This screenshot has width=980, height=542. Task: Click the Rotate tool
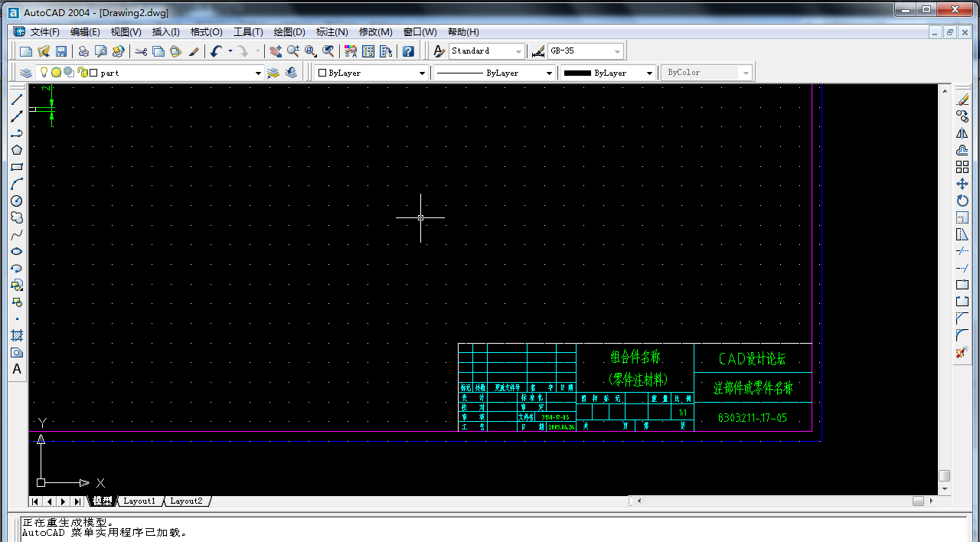tap(962, 201)
